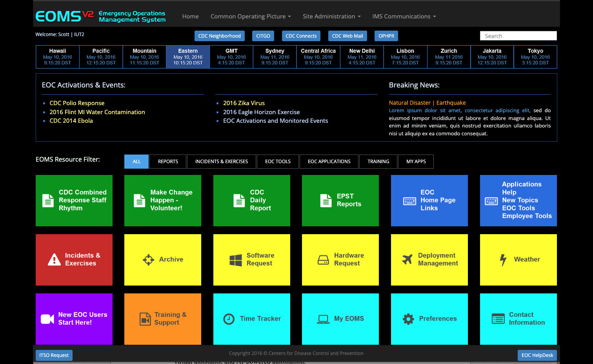
Task: Expand the Common Operating Picture dropdown
Action: pyautogui.click(x=251, y=16)
